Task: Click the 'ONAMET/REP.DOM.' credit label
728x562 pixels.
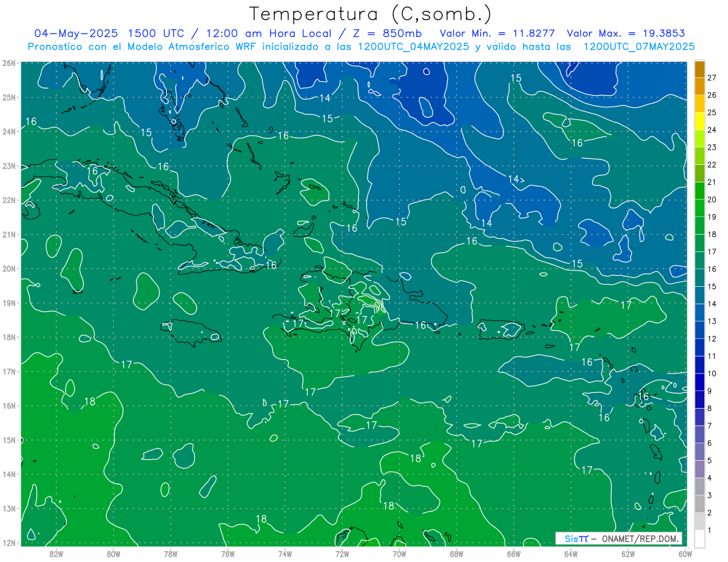Action: click(x=639, y=538)
